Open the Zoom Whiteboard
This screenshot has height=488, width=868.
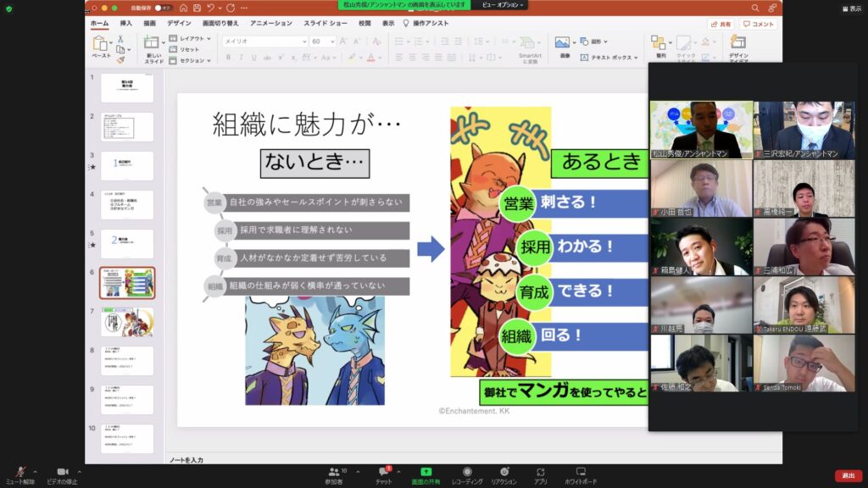click(581, 472)
